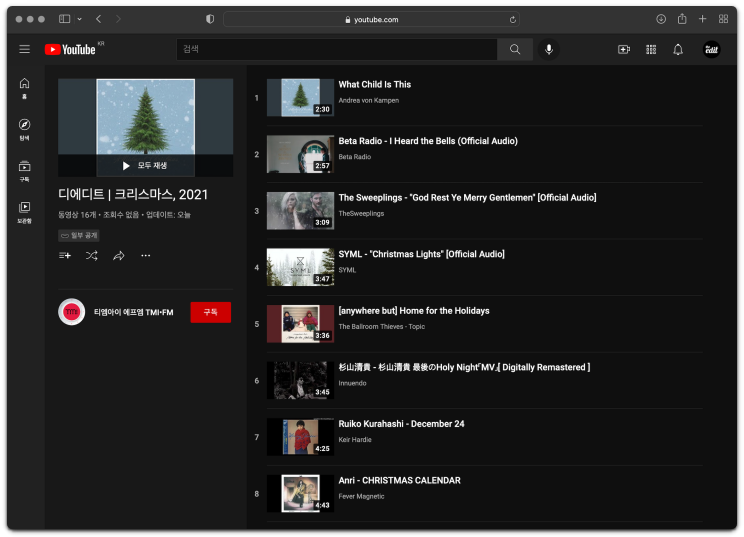Open 'Anri - CHRISTMAS CALENDAR' title
This screenshot has width=744, height=537.
click(x=399, y=481)
